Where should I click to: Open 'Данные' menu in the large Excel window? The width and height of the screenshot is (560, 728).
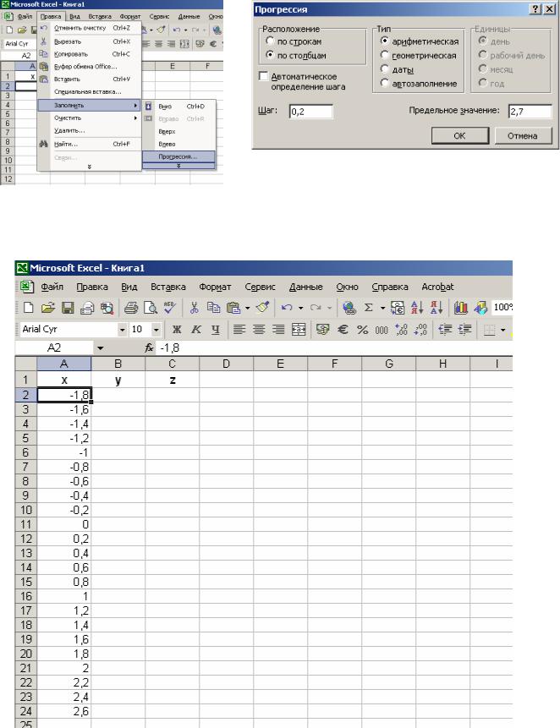305,287
